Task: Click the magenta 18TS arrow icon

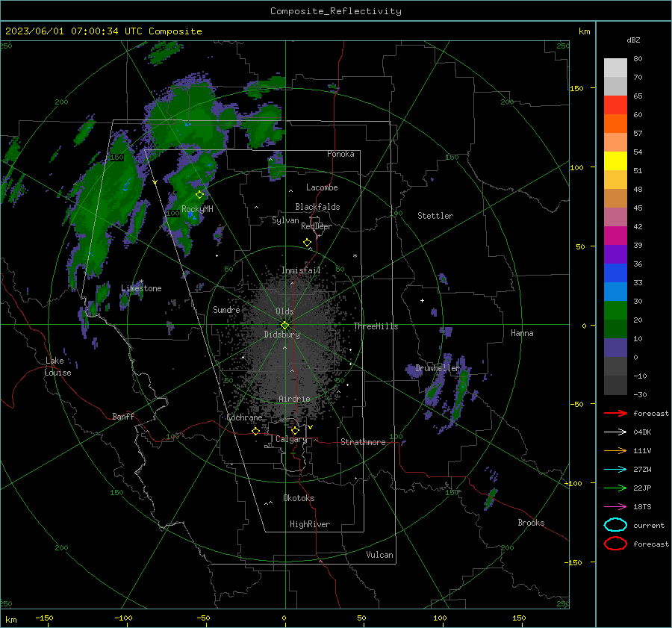Action: (x=615, y=507)
